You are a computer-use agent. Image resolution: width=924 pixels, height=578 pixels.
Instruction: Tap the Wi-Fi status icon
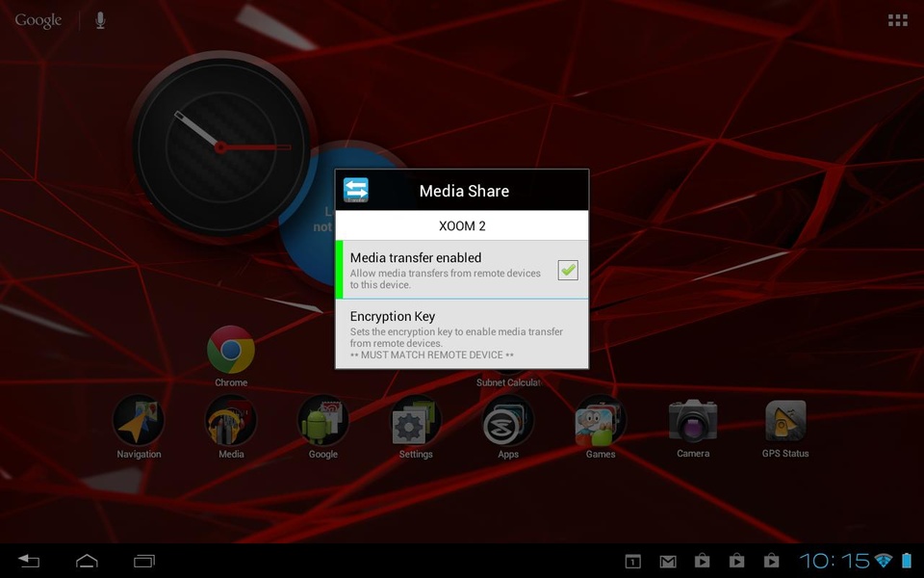click(x=884, y=561)
